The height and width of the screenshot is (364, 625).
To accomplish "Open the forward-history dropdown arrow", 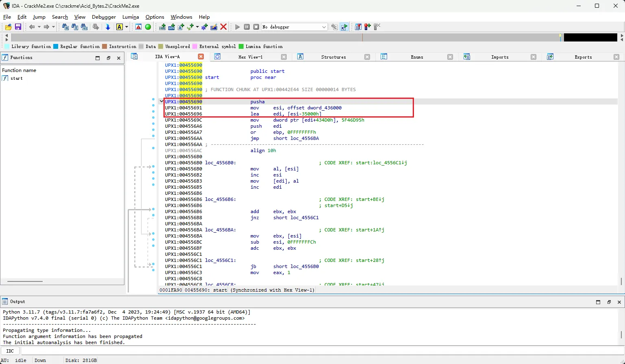I will [53, 27].
